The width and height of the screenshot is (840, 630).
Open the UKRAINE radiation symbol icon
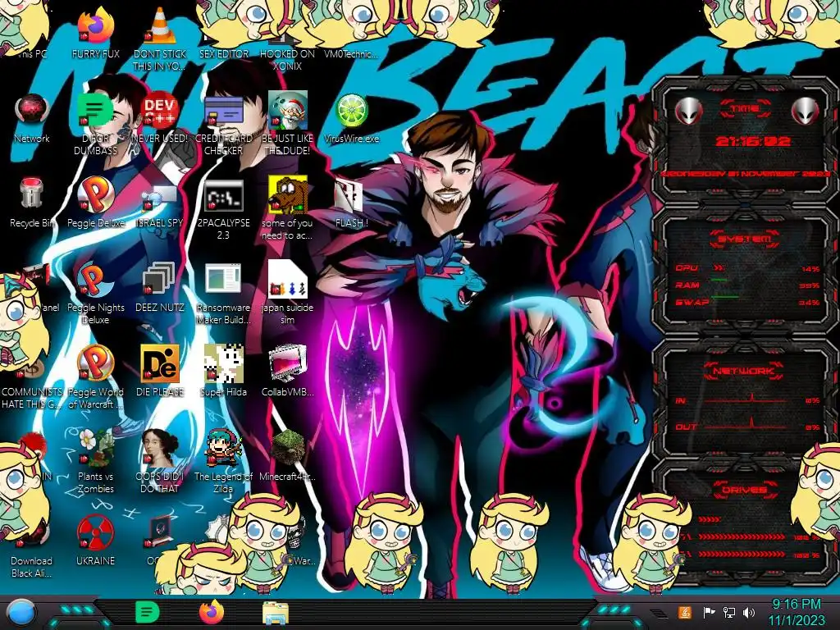(96, 532)
